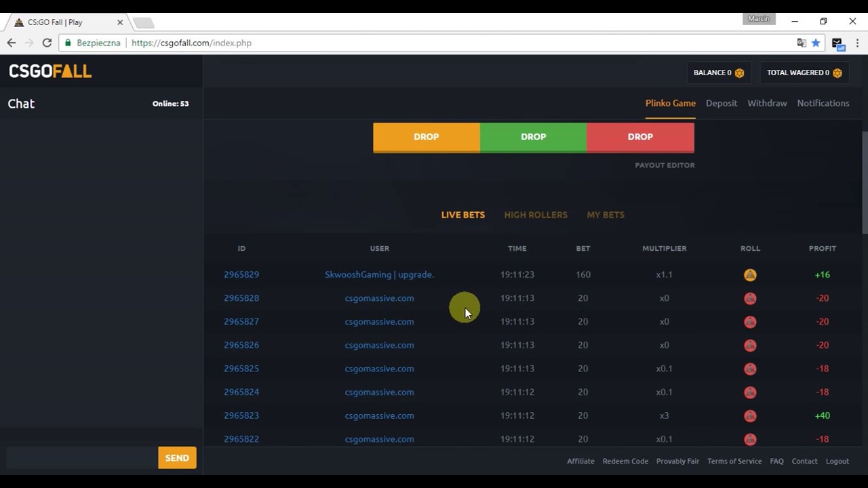Click the +40 profit value
Image resolution: width=868 pixels, height=488 pixels.
point(822,415)
